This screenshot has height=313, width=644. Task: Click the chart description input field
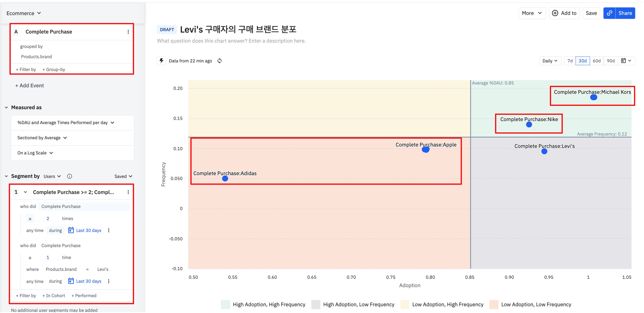(231, 41)
